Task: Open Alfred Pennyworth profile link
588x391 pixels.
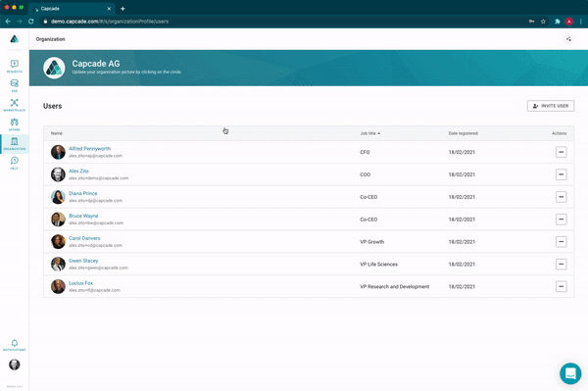Action: pyautogui.click(x=89, y=148)
